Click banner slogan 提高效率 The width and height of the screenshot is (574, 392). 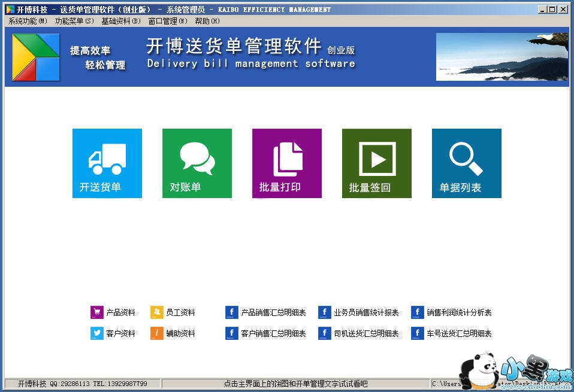tap(90, 50)
